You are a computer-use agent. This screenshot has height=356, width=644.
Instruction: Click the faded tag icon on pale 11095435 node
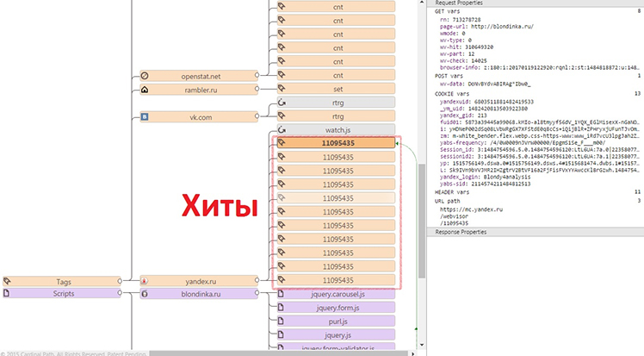pyautogui.click(x=282, y=197)
